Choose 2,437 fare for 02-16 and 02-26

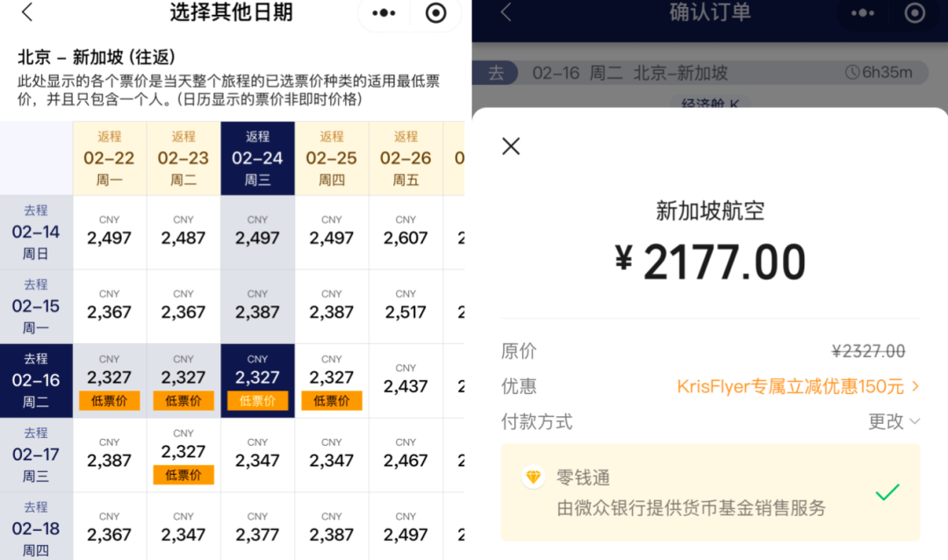[x=406, y=380]
